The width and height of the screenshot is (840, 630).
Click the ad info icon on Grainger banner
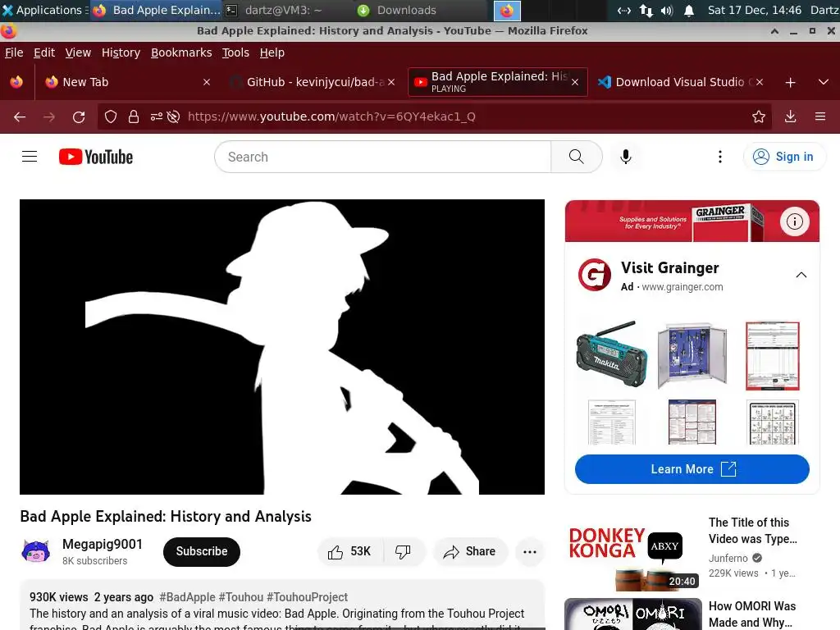click(x=794, y=221)
